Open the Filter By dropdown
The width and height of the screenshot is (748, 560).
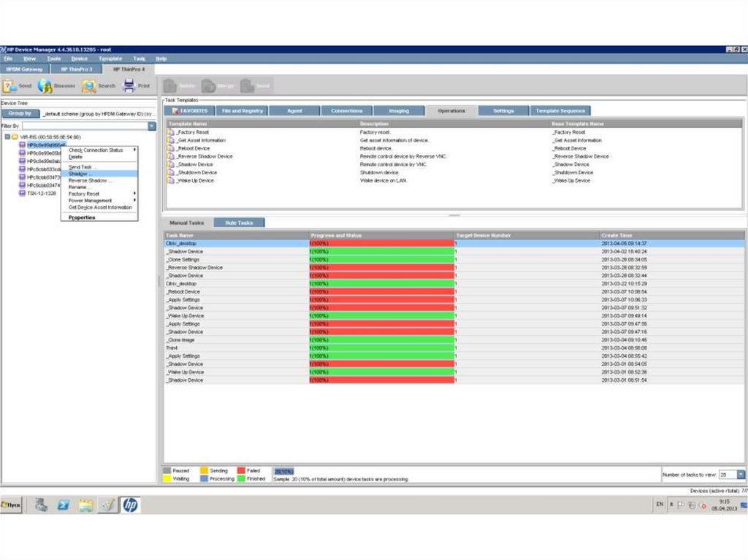click(x=152, y=126)
